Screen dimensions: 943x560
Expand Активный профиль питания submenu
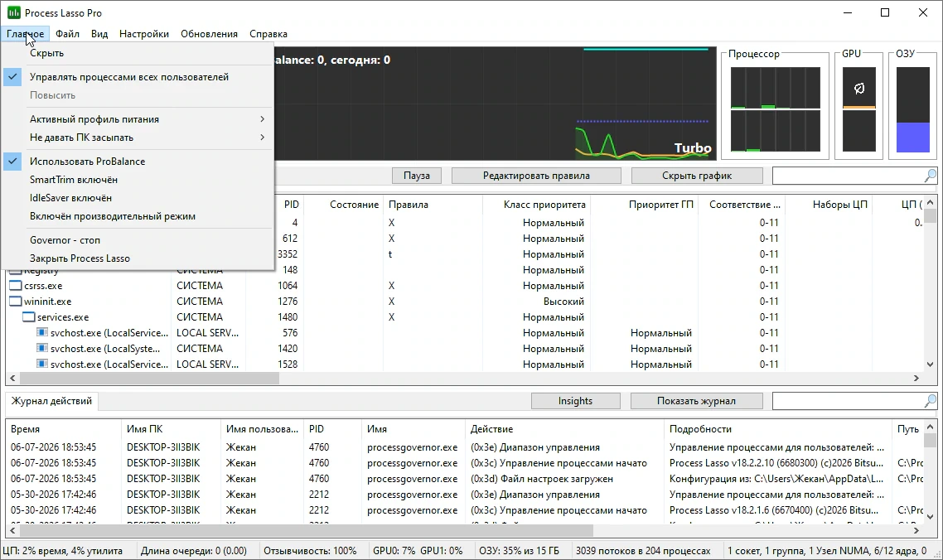[138, 119]
